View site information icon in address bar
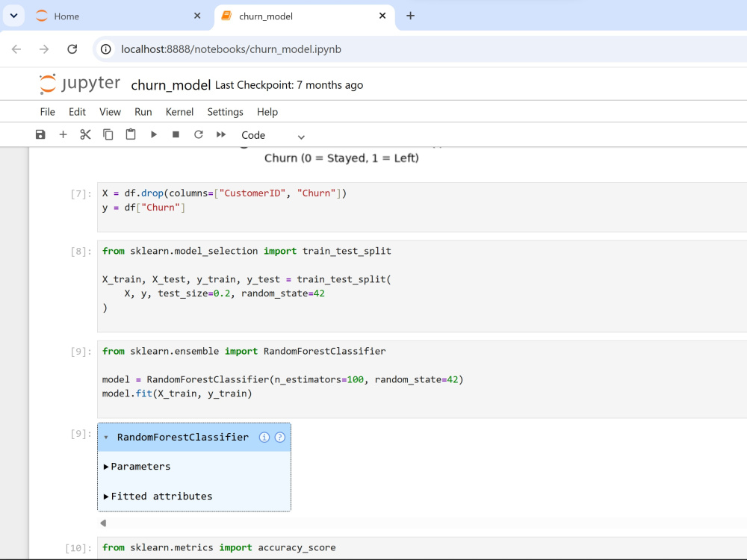747x560 pixels. [x=106, y=49]
